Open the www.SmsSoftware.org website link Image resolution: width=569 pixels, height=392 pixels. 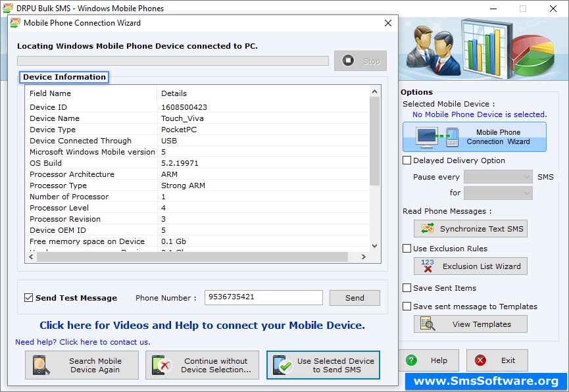tap(486, 381)
